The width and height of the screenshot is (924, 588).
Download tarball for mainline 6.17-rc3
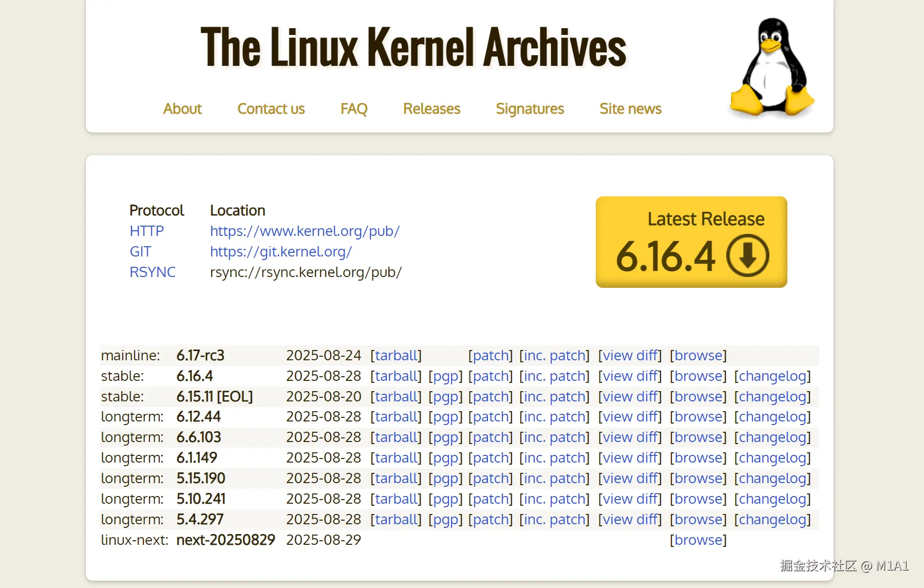pyautogui.click(x=396, y=356)
